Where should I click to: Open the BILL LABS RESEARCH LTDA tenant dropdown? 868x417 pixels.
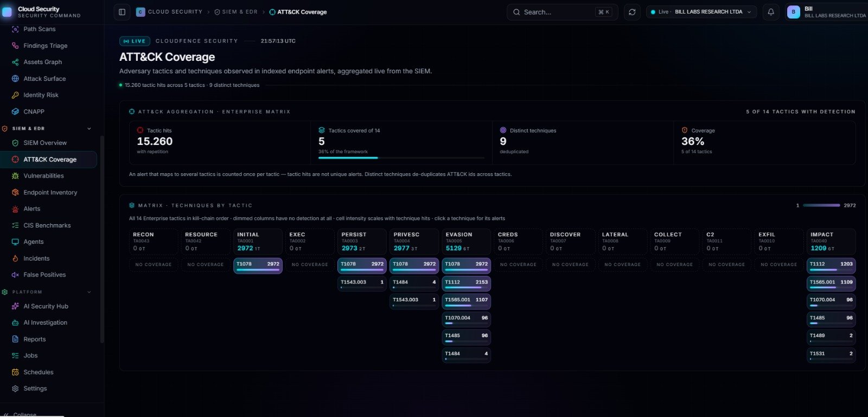click(x=701, y=12)
